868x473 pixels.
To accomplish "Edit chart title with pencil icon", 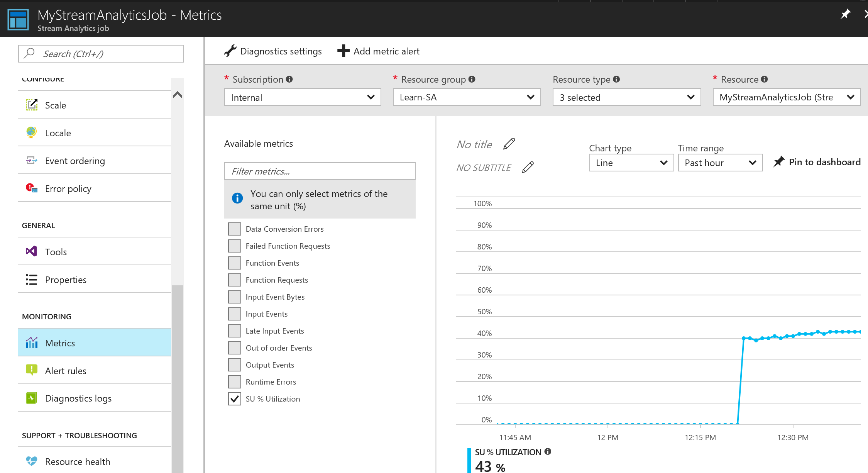I will (x=509, y=144).
